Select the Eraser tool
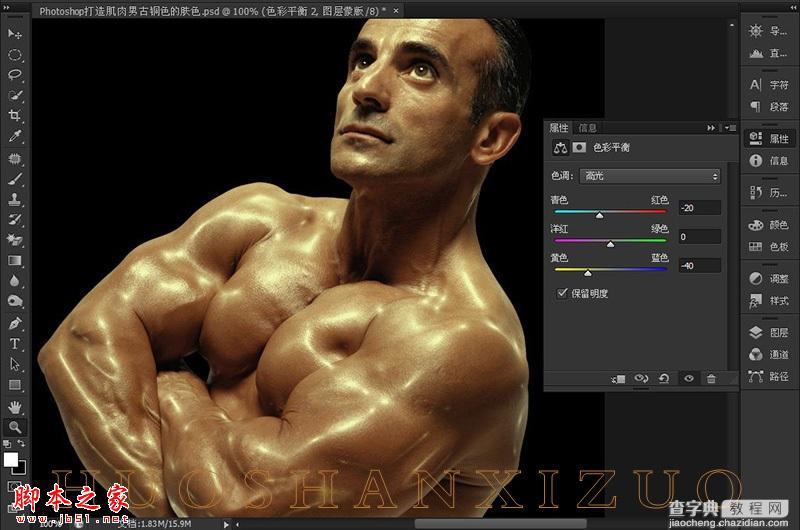The image size is (800, 530). (14, 240)
